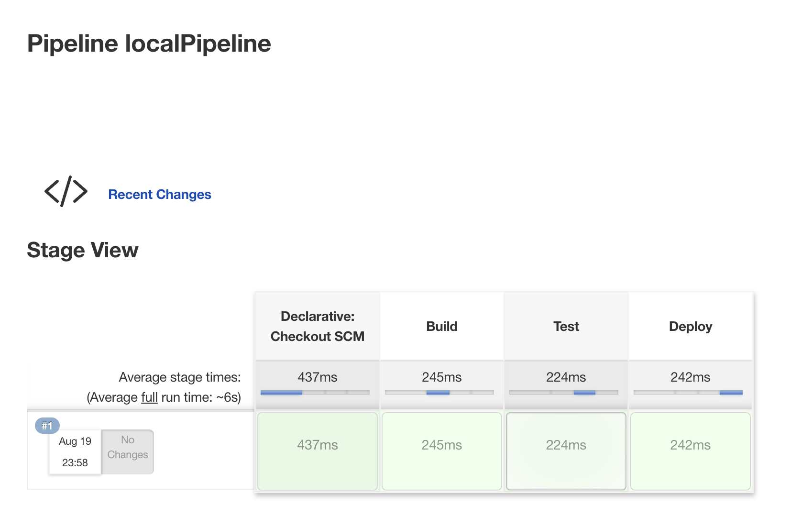Click the code brackets pipeline icon
This screenshot has height=505, width=812.
coord(66,191)
